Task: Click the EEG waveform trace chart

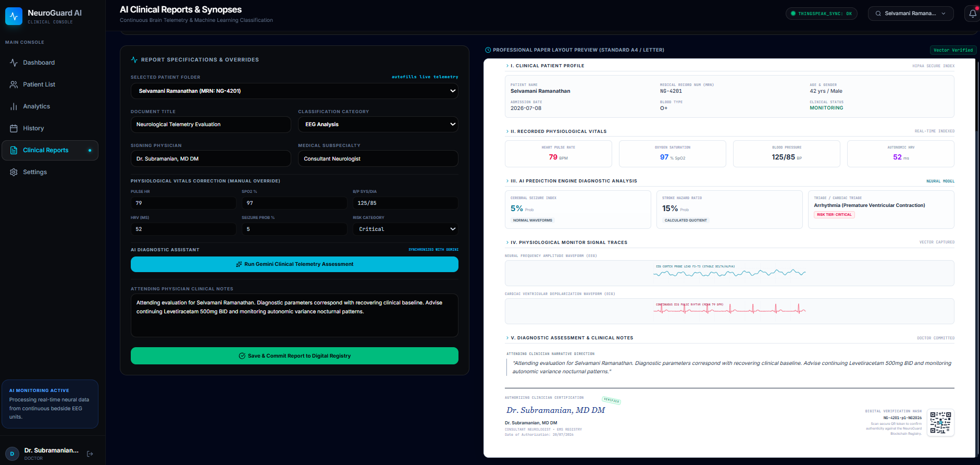Action: 729,273
